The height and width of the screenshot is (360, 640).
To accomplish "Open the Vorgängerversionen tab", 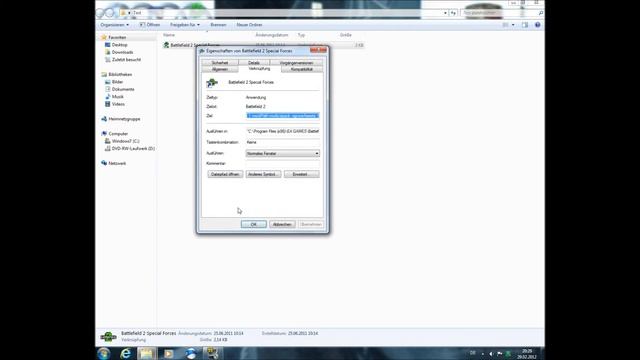I will coord(296,62).
